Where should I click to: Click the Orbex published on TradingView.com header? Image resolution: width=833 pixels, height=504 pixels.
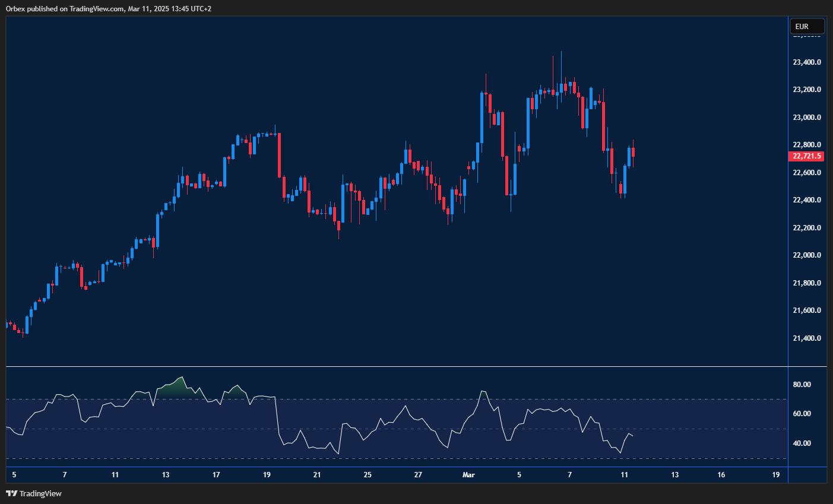click(108, 8)
